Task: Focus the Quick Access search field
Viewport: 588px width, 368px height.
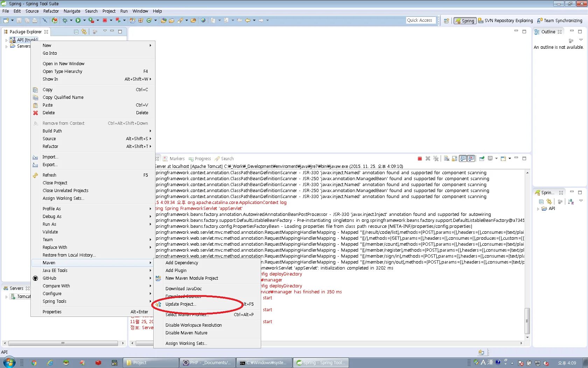Action: tap(421, 20)
